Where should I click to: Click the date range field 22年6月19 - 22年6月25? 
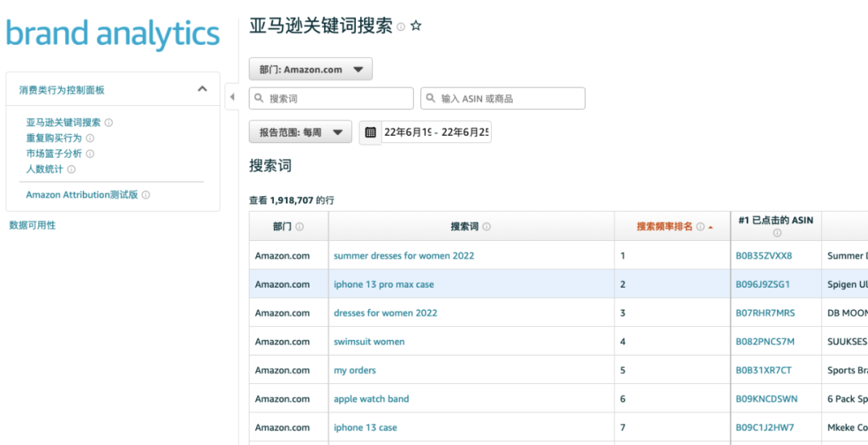tap(436, 133)
